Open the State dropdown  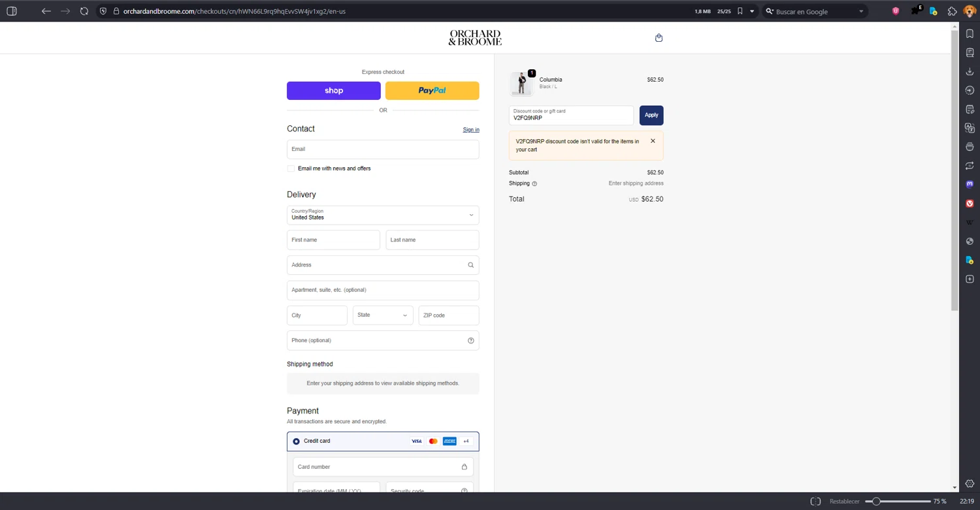point(383,315)
